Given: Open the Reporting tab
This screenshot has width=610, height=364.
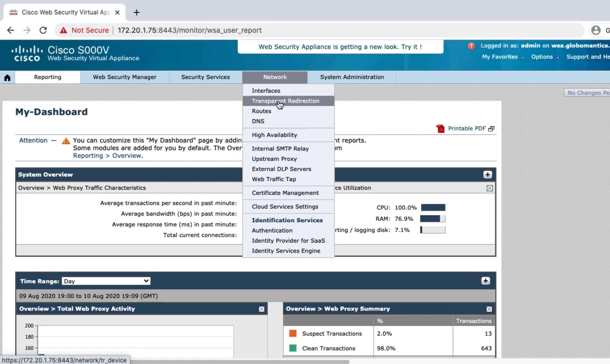Looking at the screenshot, I should [x=47, y=77].
